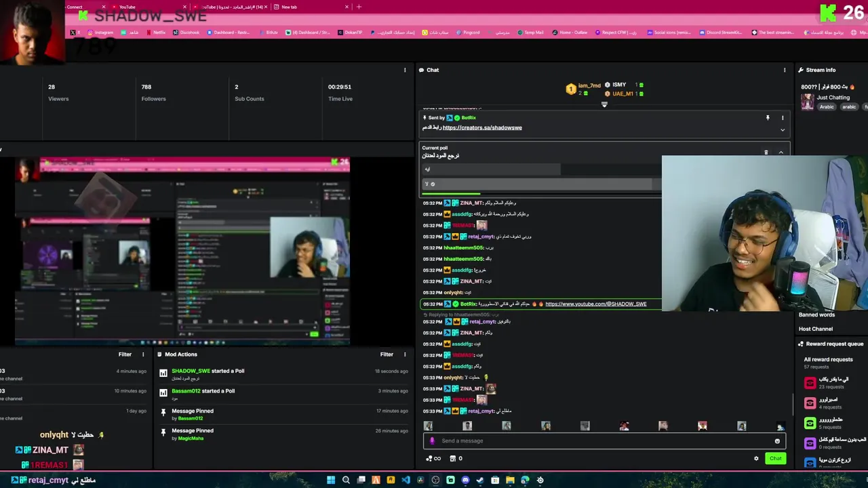Open the shop icon showing 0
Image resolution: width=868 pixels, height=488 pixels.
[456, 458]
